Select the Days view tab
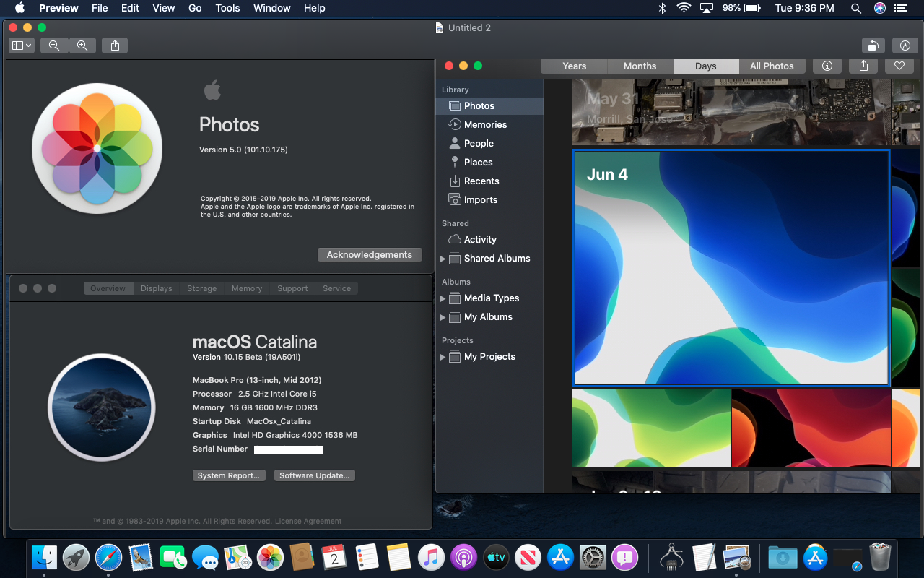This screenshot has height=578, width=924. pyautogui.click(x=706, y=66)
